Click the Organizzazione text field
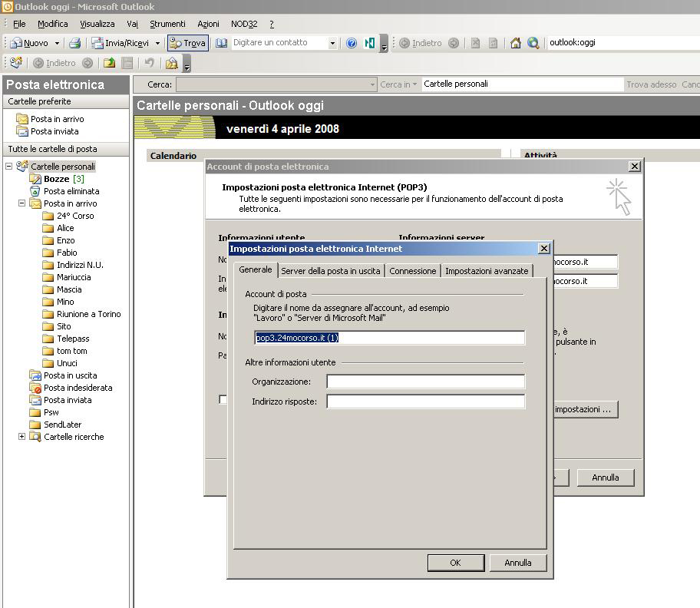This screenshot has height=608, width=700. click(426, 382)
